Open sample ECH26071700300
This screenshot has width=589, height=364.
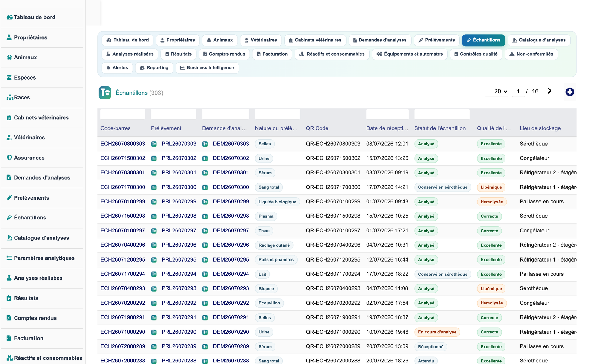pyautogui.click(x=123, y=187)
